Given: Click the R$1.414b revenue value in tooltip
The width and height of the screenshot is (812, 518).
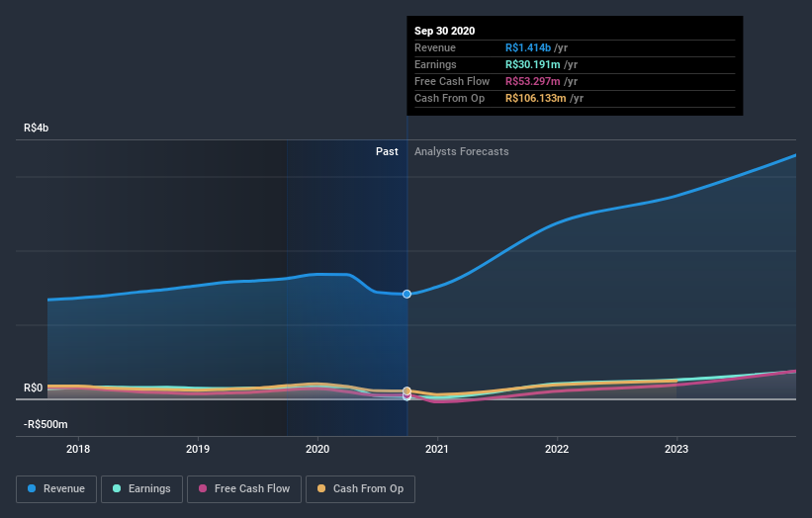Looking at the screenshot, I should point(528,47).
